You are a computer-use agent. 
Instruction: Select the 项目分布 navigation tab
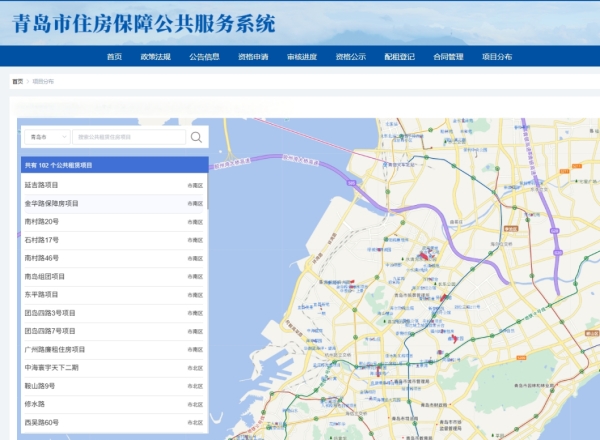pos(497,57)
